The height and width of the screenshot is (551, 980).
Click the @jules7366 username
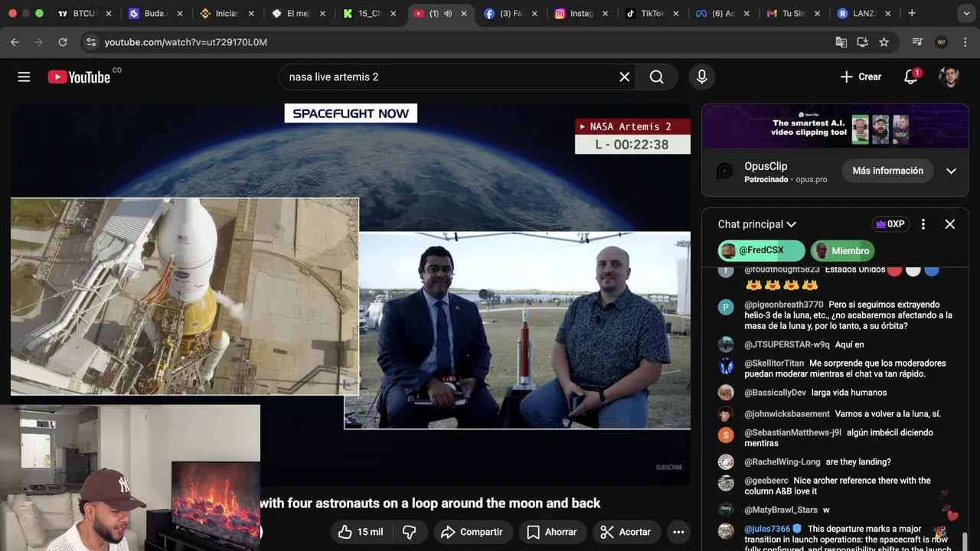click(x=767, y=529)
